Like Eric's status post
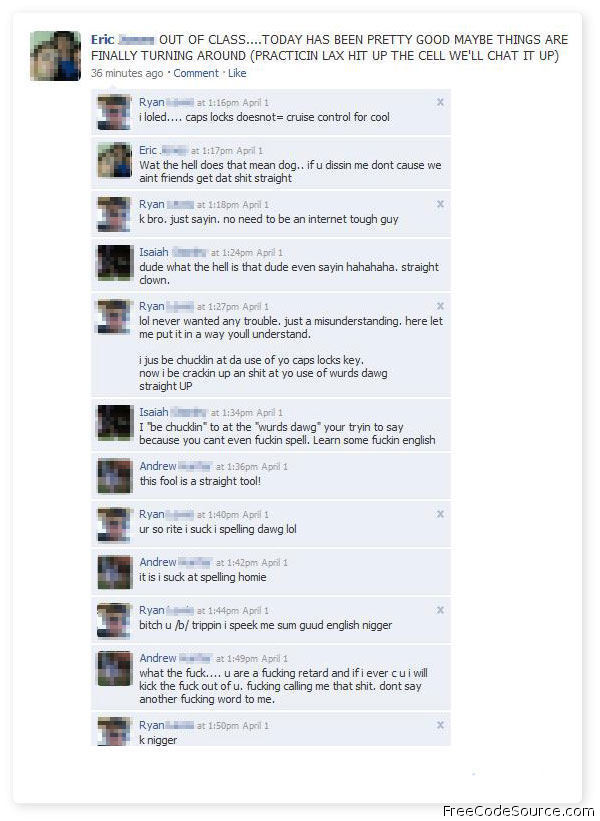 pyautogui.click(x=237, y=73)
